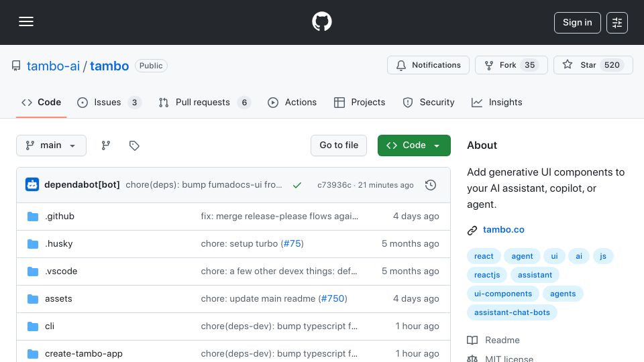644x362 pixels.
Task: View tags via the tag icon
Action: [134, 145]
